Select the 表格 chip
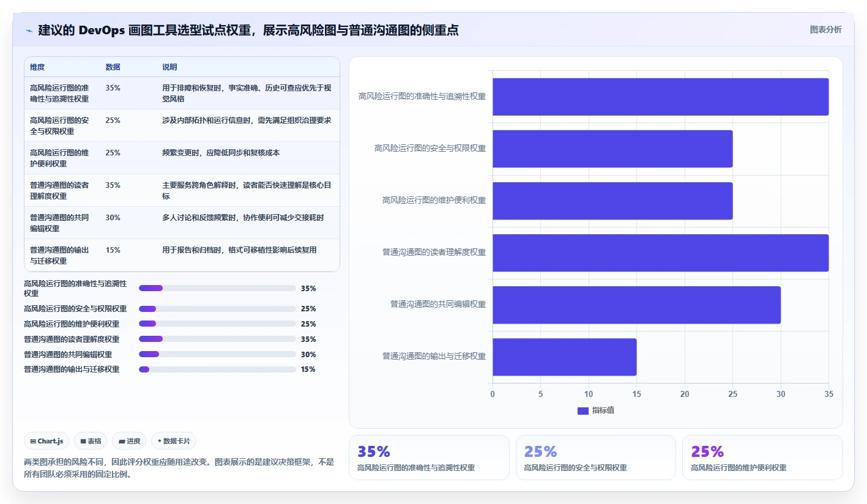 tap(91, 441)
